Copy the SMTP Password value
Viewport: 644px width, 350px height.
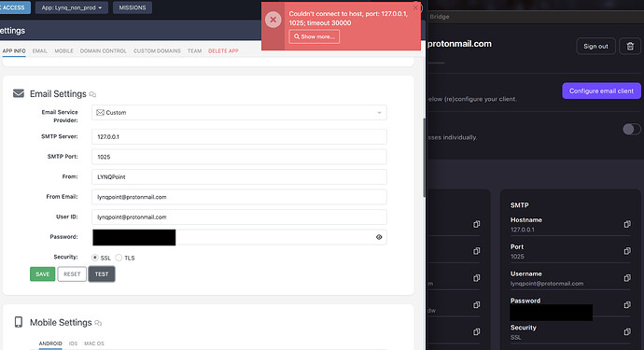click(x=627, y=305)
